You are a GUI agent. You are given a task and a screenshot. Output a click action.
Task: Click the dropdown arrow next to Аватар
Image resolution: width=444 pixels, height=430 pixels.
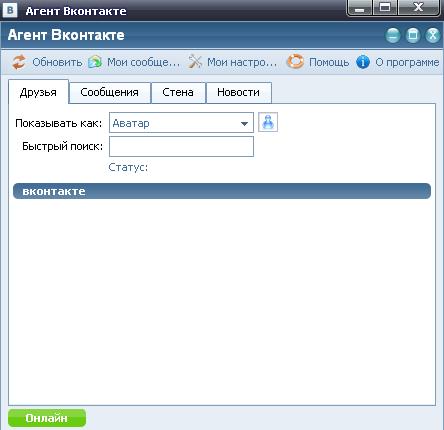[x=244, y=124]
